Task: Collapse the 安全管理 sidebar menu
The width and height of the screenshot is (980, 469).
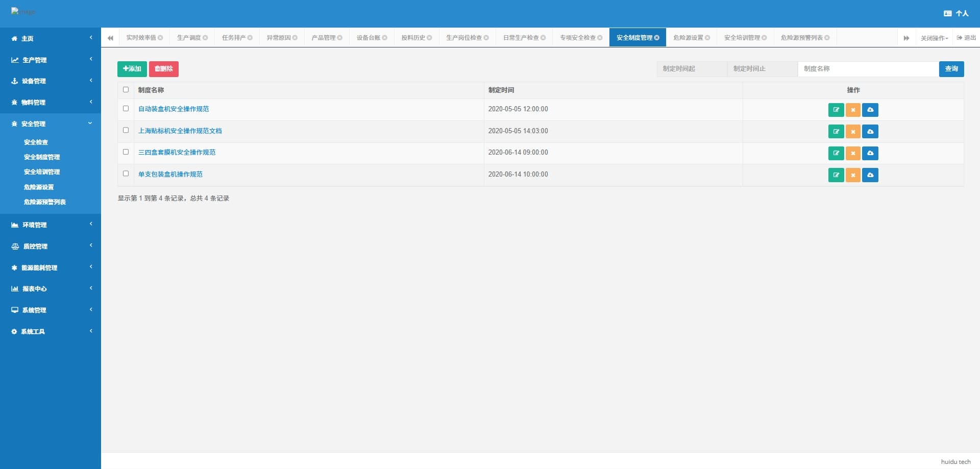Action: point(51,124)
